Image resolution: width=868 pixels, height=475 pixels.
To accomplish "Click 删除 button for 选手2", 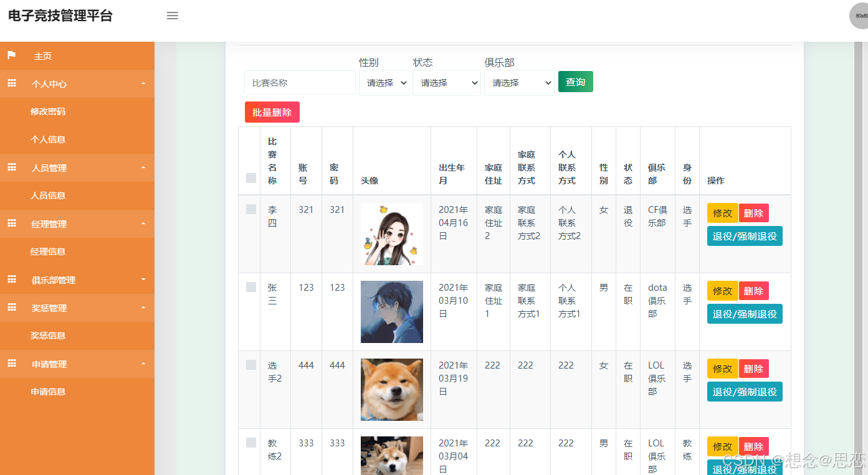I will [754, 369].
